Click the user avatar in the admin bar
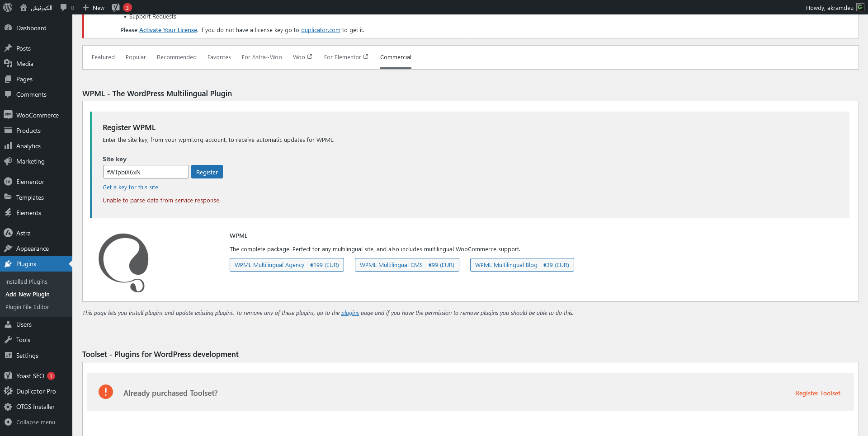 (860, 7)
